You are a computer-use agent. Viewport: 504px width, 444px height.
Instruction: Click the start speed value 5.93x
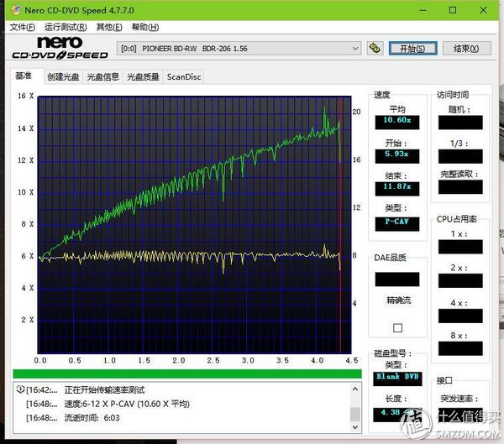click(397, 156)
